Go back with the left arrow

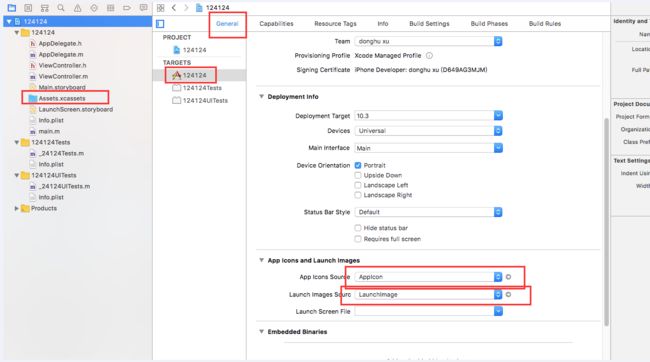coord(174,8)
